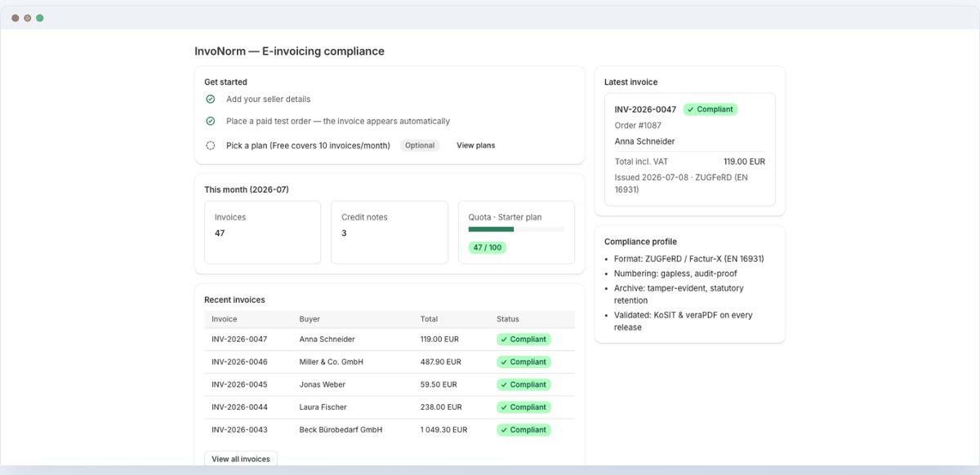
Task: Click the Numbering: gapless, audit-proof bullet
Action: point(675,273)
